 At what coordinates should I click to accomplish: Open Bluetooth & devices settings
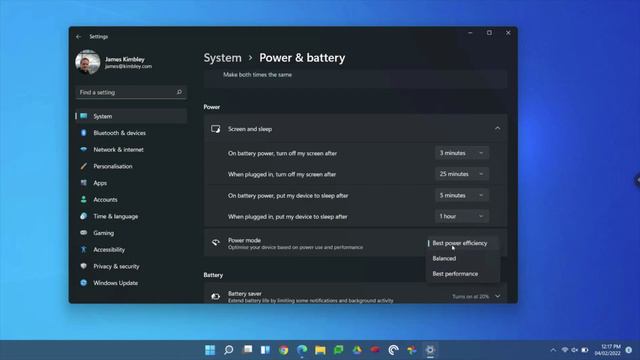(x=131, y=133)
